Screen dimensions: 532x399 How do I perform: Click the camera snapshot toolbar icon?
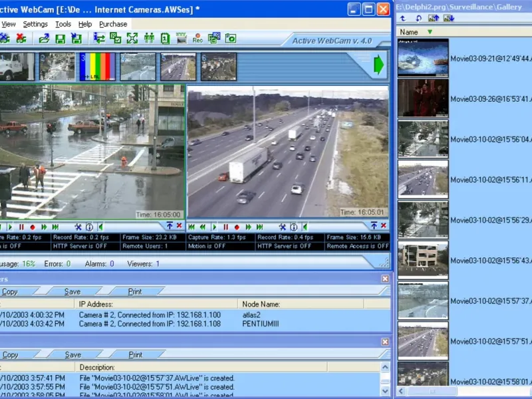tap(230, 39)
